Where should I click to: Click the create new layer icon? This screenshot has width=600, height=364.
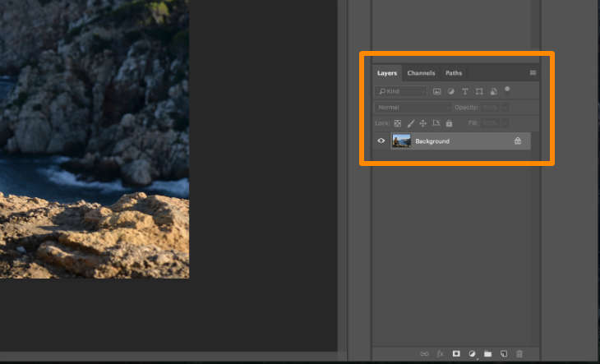tap(504, 353)
